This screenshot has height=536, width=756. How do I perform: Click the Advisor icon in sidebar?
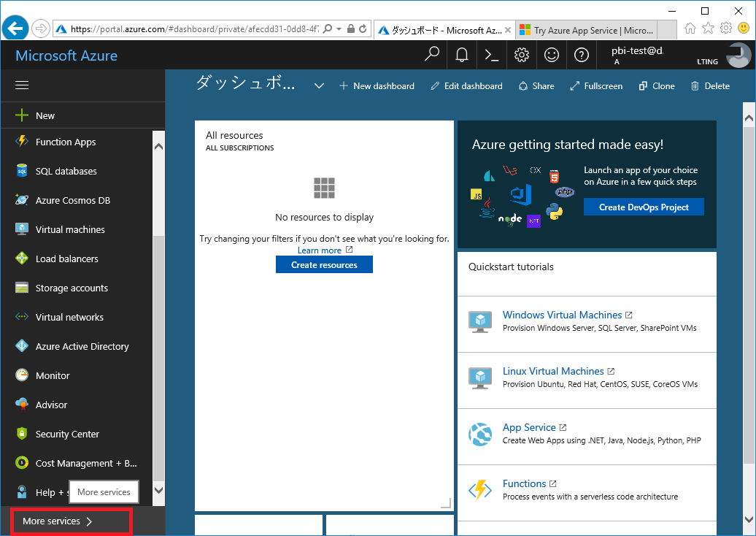[x=22, y=405]
